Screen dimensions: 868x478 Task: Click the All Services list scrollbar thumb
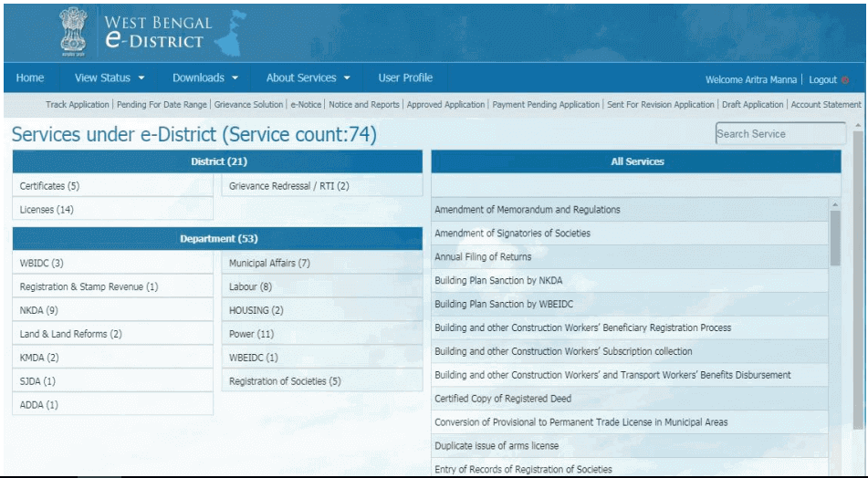pos(835,238)
